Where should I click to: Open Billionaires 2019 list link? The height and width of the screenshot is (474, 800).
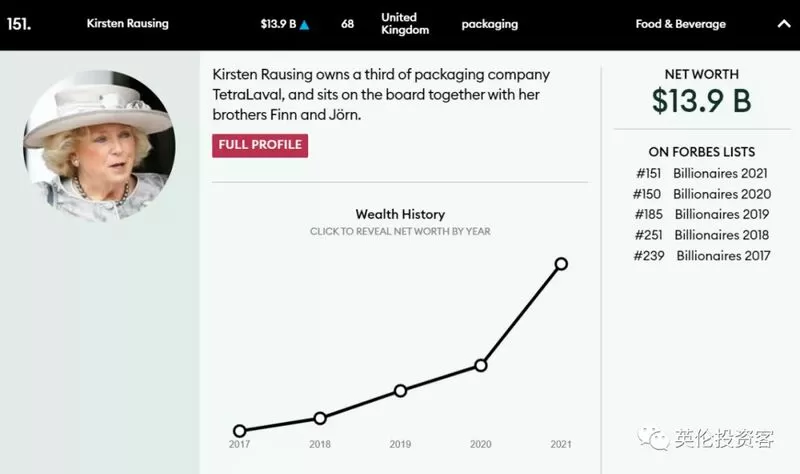721,214
